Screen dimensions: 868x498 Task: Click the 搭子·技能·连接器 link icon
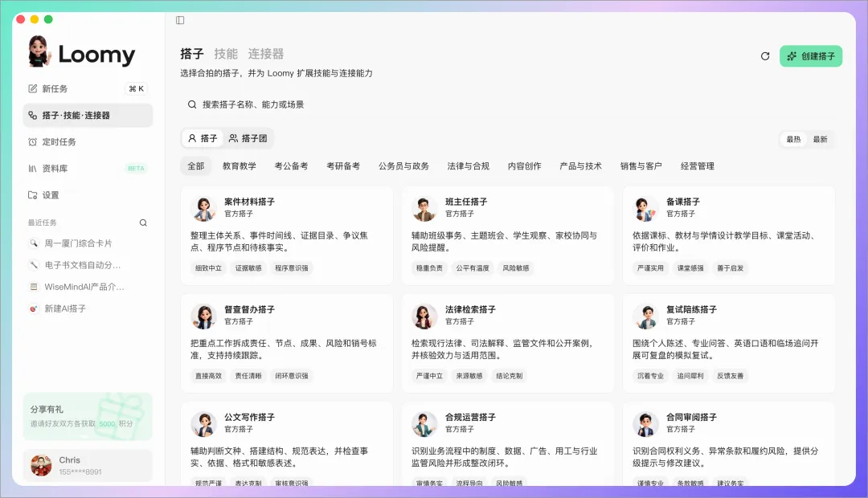pos(33,115)
